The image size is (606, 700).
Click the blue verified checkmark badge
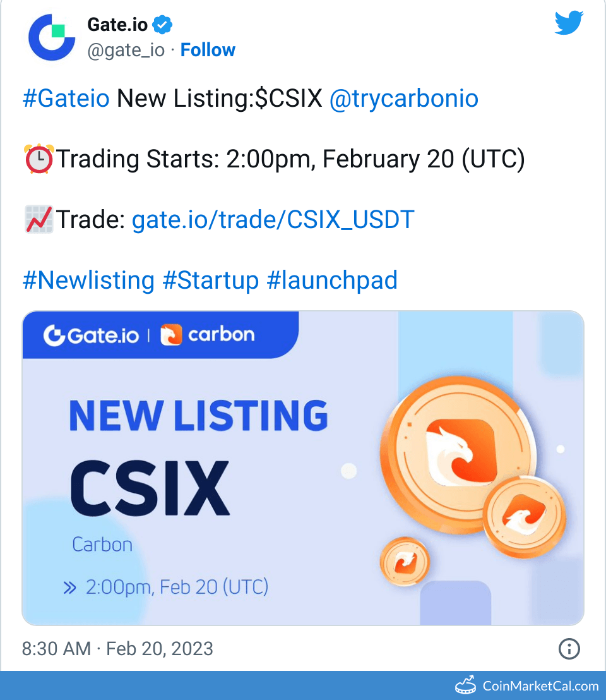point(163,25)
